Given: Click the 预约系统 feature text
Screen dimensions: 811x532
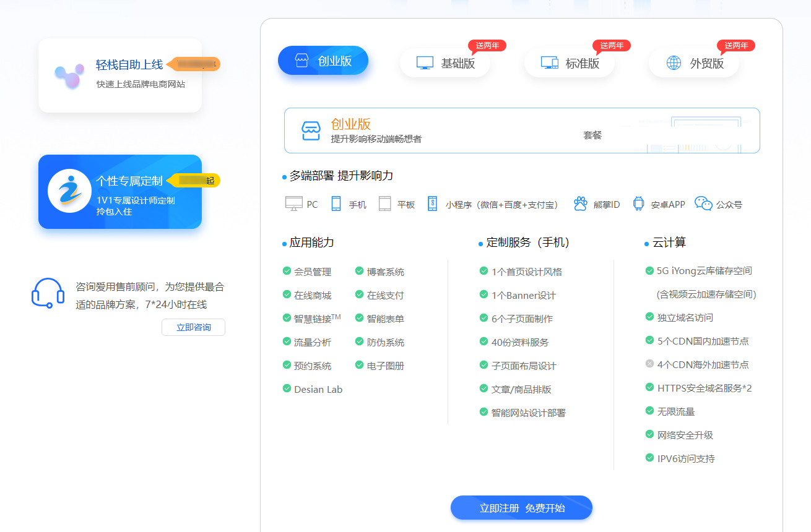Looking at the screenshot, I should (x=313, y=366).
